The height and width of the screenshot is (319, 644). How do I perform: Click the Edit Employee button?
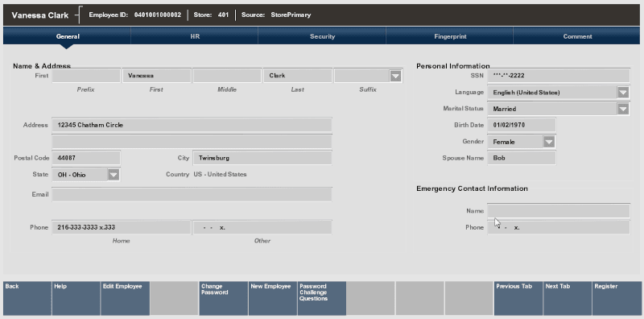[x=126, y=298]
